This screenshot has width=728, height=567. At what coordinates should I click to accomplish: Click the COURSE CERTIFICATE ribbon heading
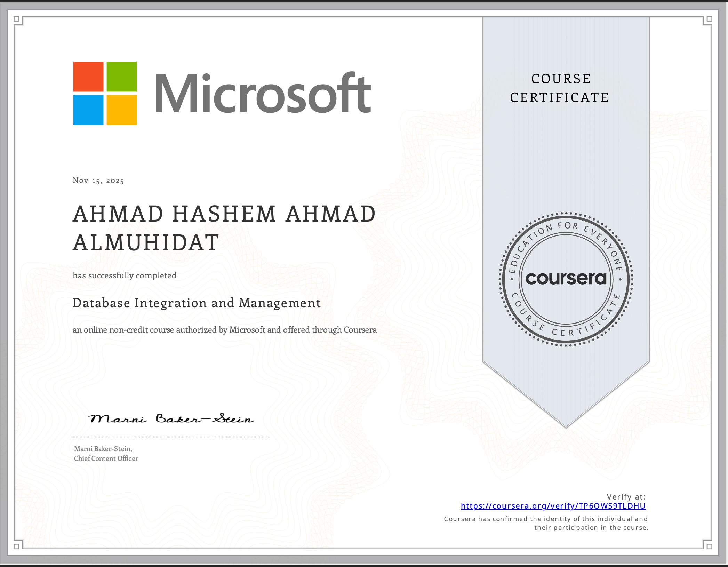[560, 88]
